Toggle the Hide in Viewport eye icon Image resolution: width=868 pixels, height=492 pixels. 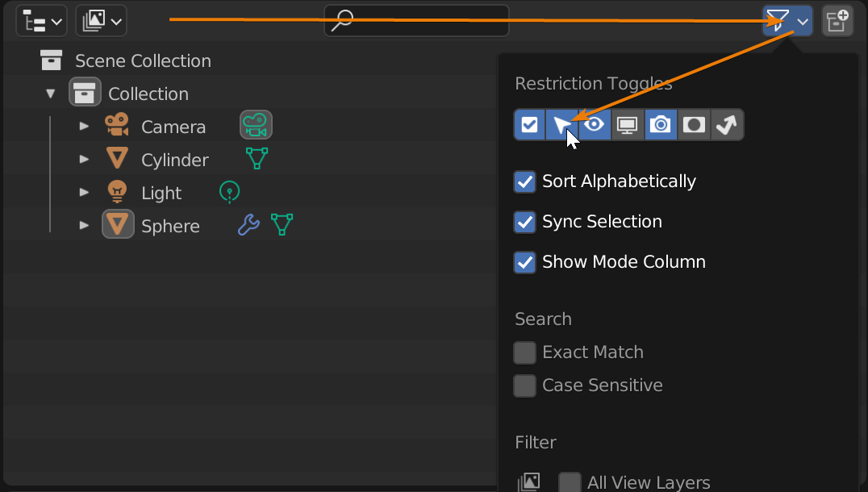point(595,125)
